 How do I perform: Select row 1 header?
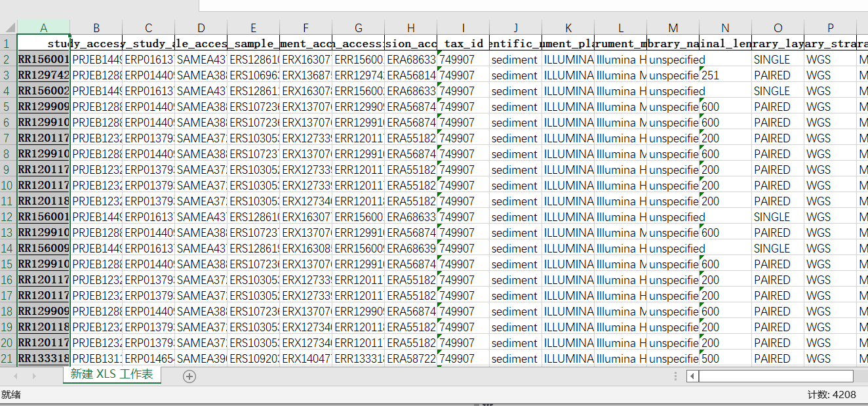9,43
